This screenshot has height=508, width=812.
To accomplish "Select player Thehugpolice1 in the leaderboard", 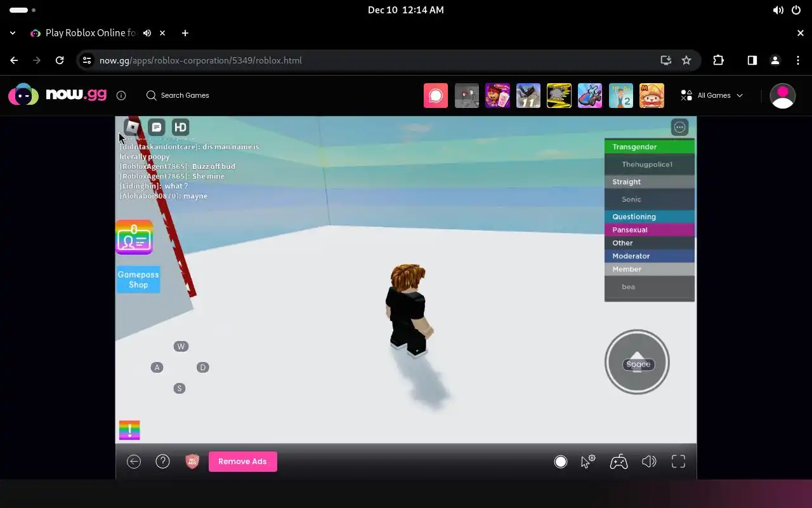I will point(650,164).
